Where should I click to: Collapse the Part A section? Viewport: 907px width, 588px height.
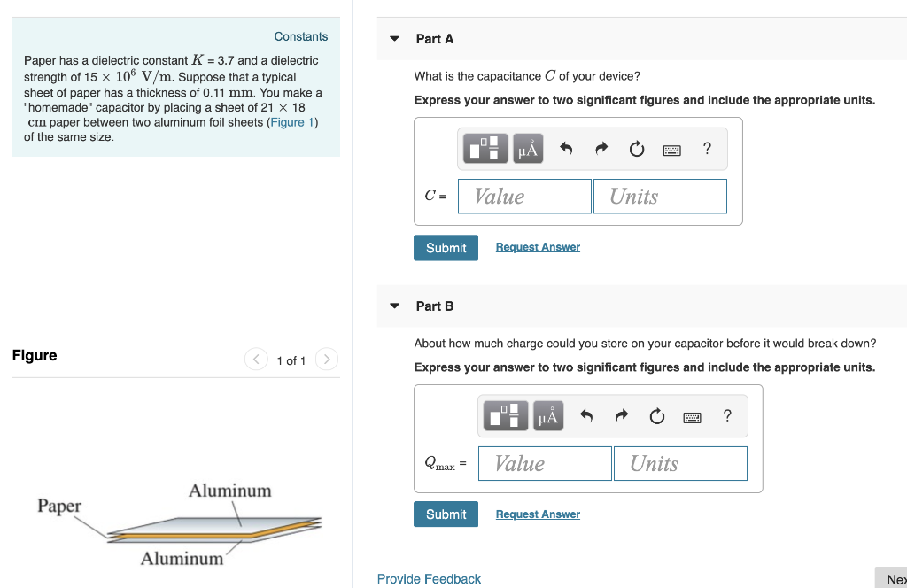click(393, 39)
